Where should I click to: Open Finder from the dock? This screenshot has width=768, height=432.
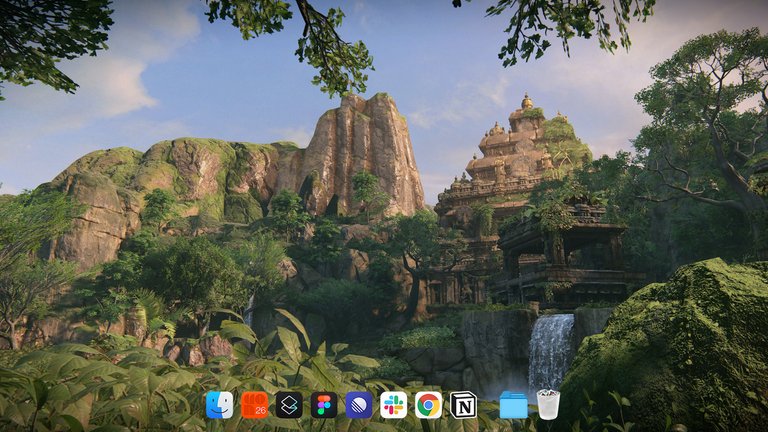click(219, 405)
